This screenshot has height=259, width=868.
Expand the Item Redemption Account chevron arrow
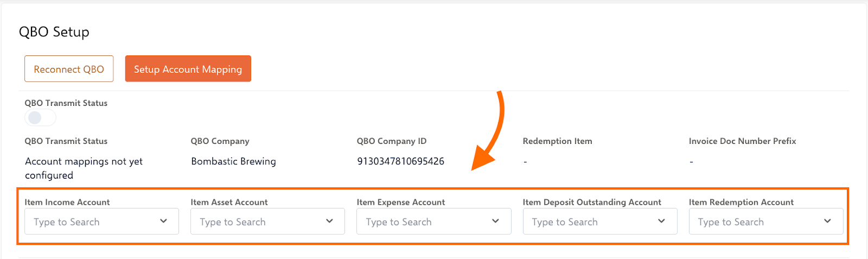click(827, 221)
